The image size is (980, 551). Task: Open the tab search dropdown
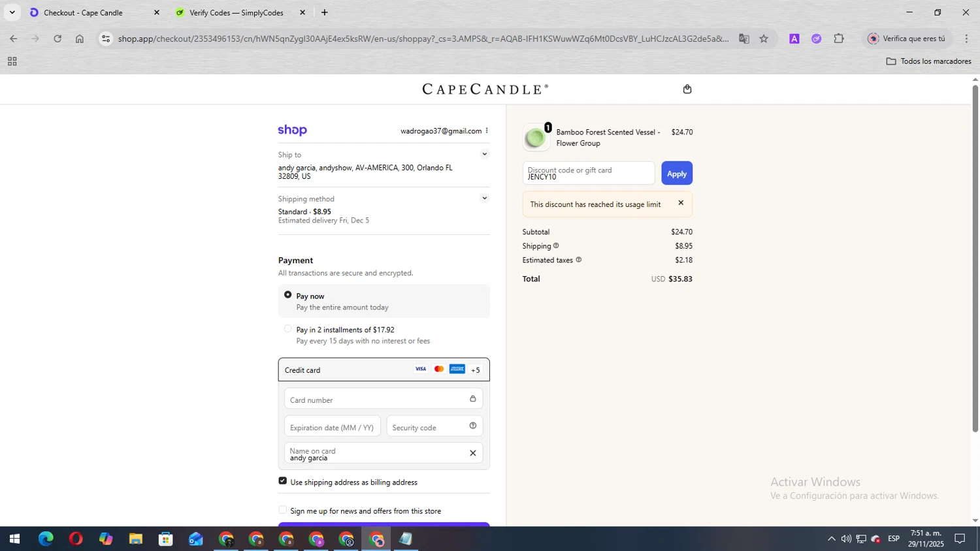12,12
